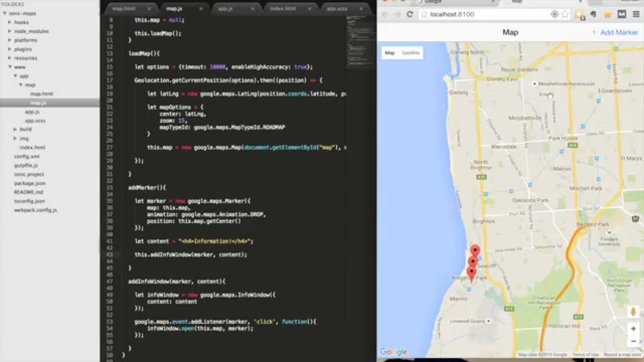Click the dark screen-capture extension icon
Screen dimensions: 644x362
coord(622,14)
